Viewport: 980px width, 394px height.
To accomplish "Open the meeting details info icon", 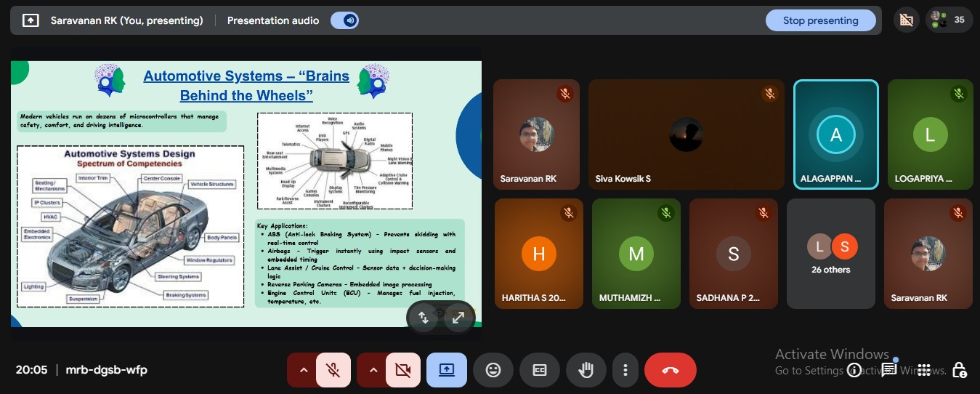I will tap(854, 371).
